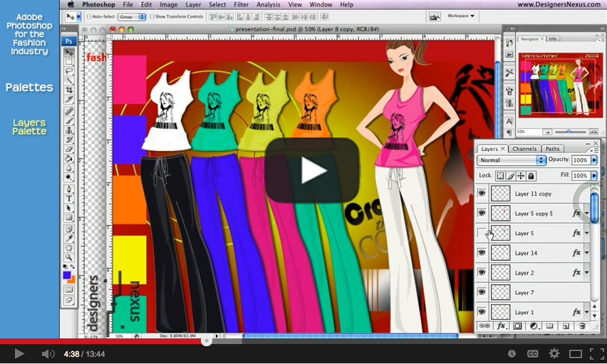607x364 pixels.
Task: Mute the video volume
Action: pos(48,353)
